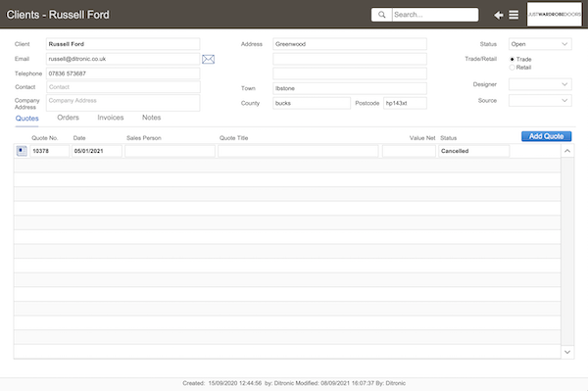This screenshot has height=391, width=588.
Task: Click the Cancelled status cell
Action: [x=474, y=151]
